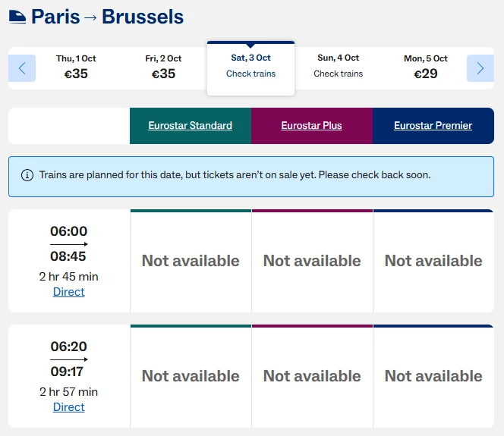Image resolution: width=504 pixels, height=436 pixels.
Task: Select Fri, 2 Oct date with €35 fare
Action: (163, 67)
